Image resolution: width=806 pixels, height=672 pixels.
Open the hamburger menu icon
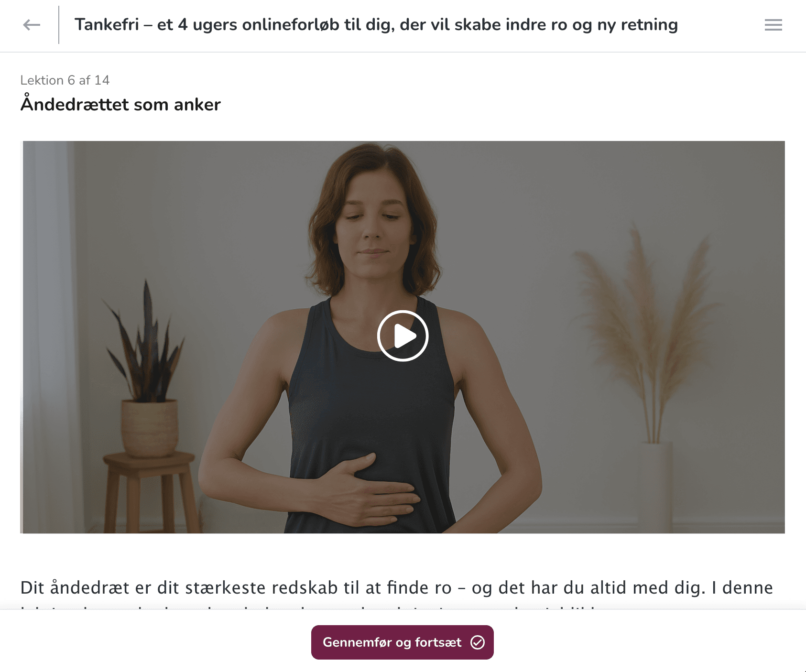click(773, 25)
